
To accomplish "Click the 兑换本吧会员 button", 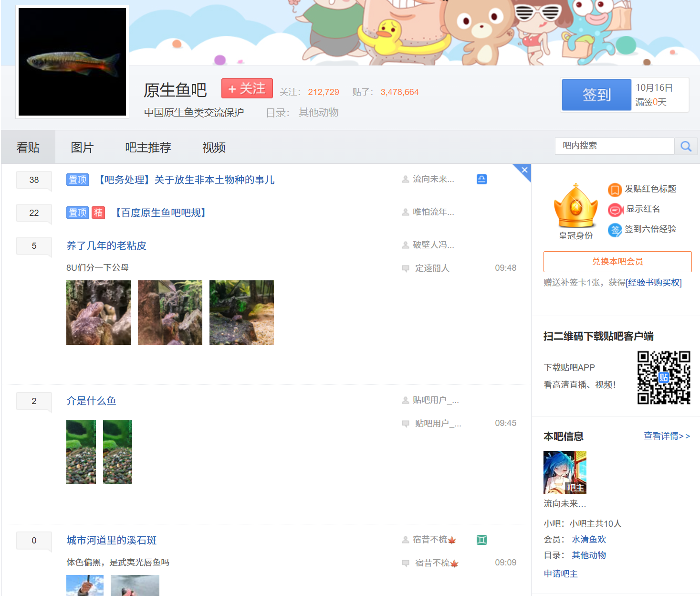I will [x=617, y=262].
